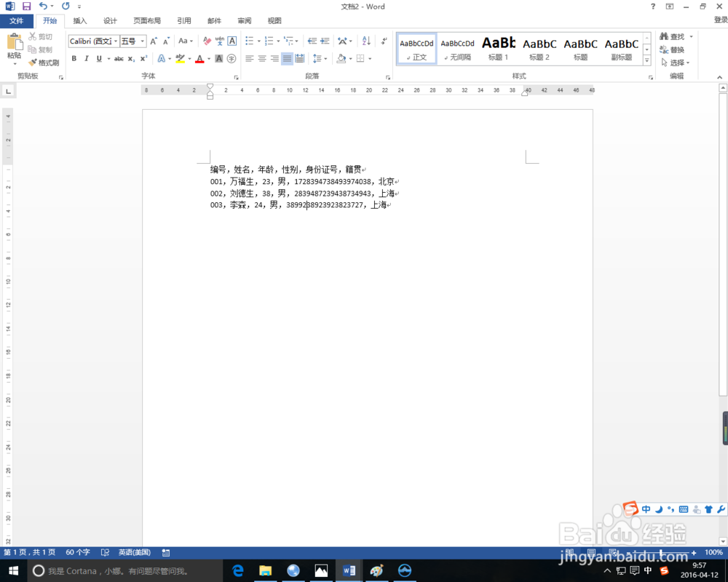Screen dimensions: 728x582
Task: Click the Sort A-Z icon
Action: [366, 41]
